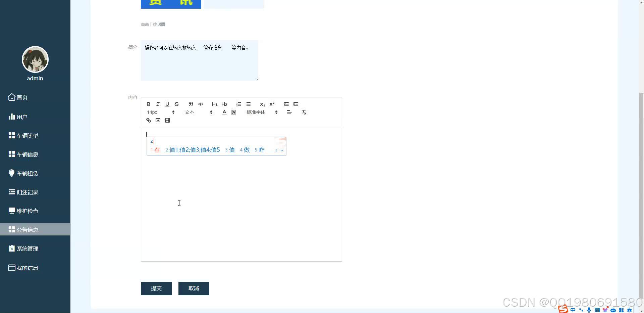Activate Sogou voice input microphone icon

tap(588, 310)
